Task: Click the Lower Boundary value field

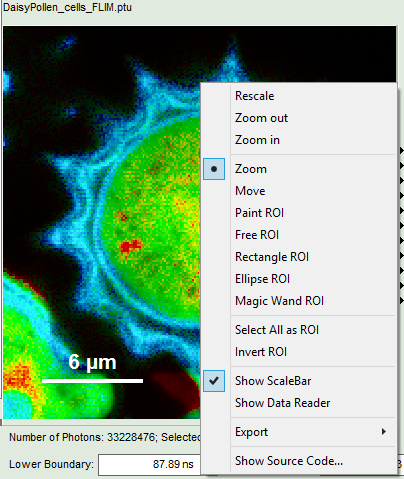Action: pos(149,464)
